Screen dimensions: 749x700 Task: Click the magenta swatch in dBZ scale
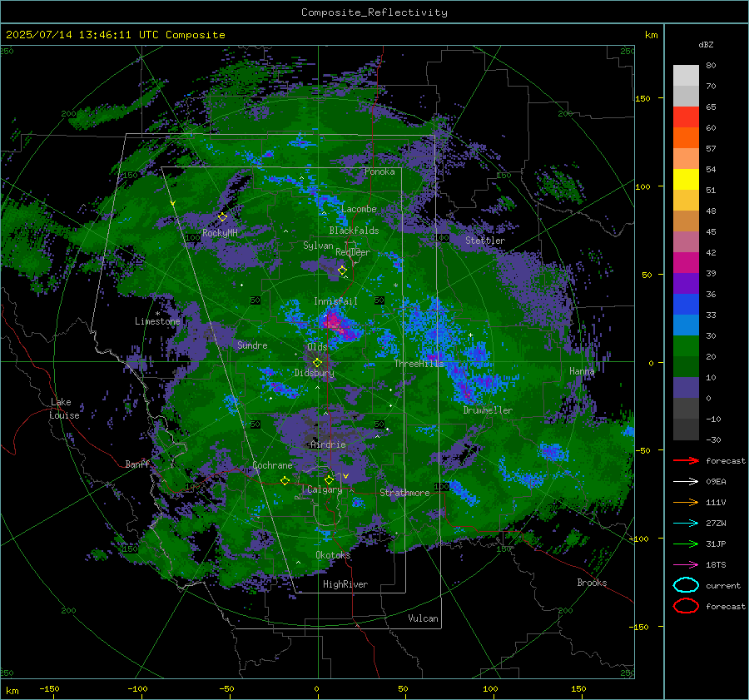pyautogui.click(x=686, y=262)
